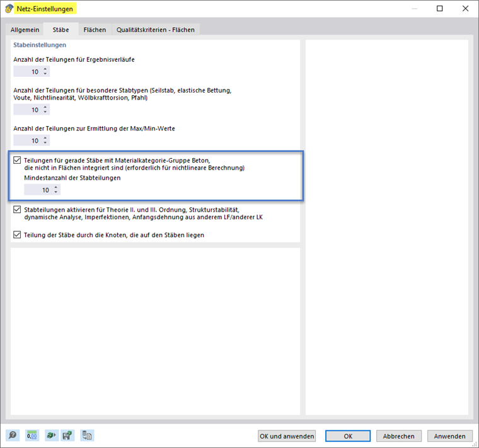Cancel with the Abbrechen button

click(399, 436)
